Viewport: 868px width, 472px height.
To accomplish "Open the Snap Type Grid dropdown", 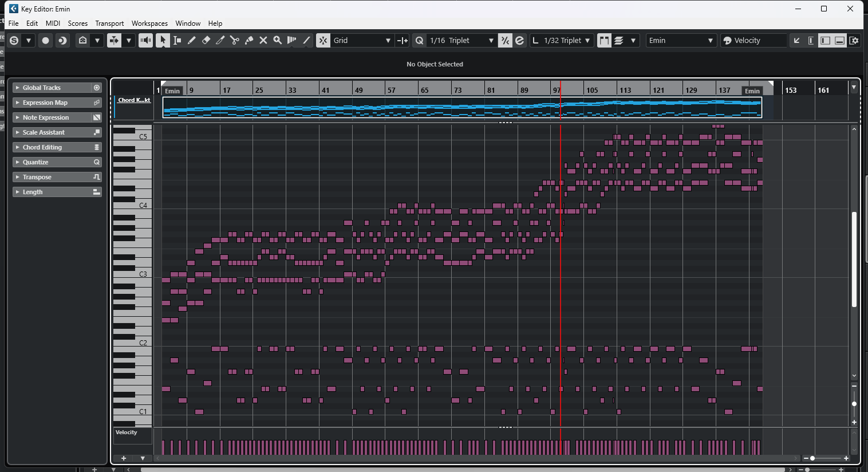I will [x=362, y=40].
